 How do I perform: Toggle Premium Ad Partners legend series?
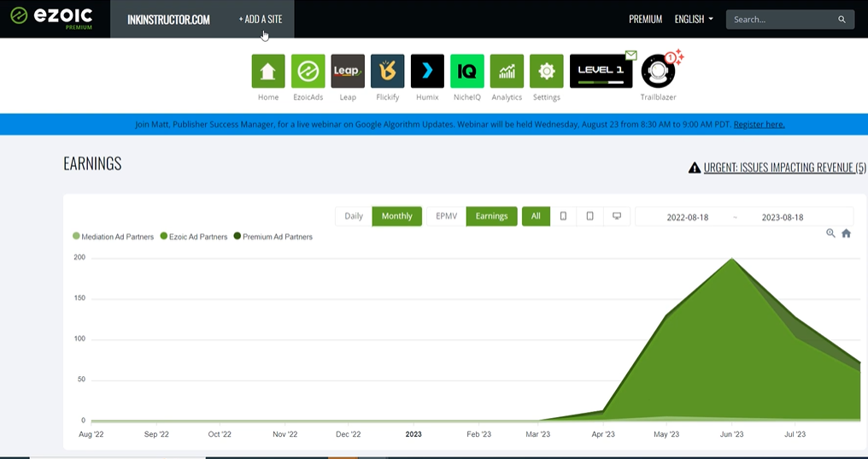(x=273, y=237)
